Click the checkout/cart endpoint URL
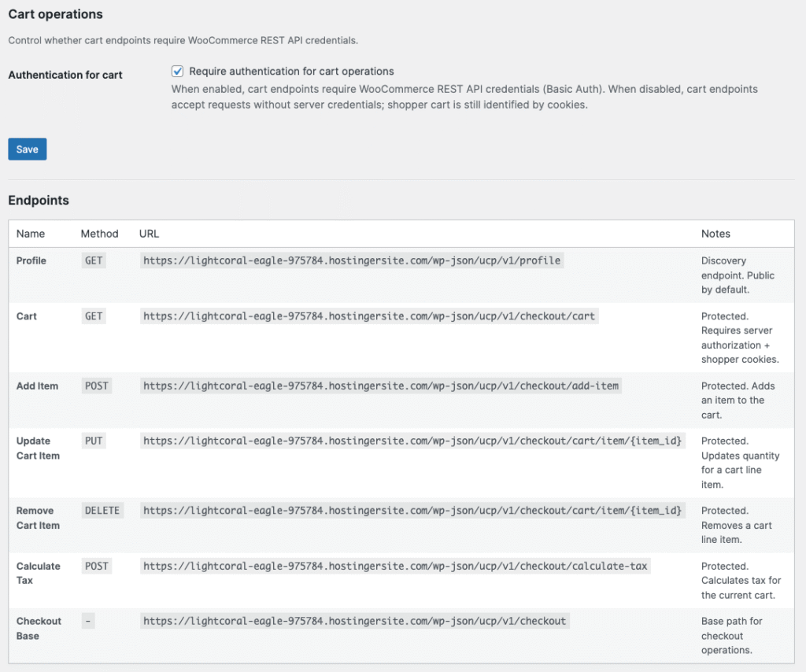The image size is (806, 672). coord(369,316)
